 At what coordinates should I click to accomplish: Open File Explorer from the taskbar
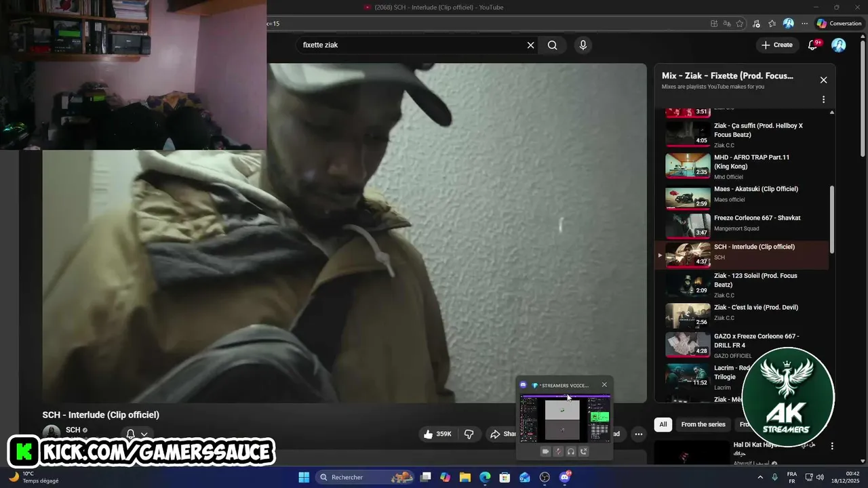coord(465,477)
